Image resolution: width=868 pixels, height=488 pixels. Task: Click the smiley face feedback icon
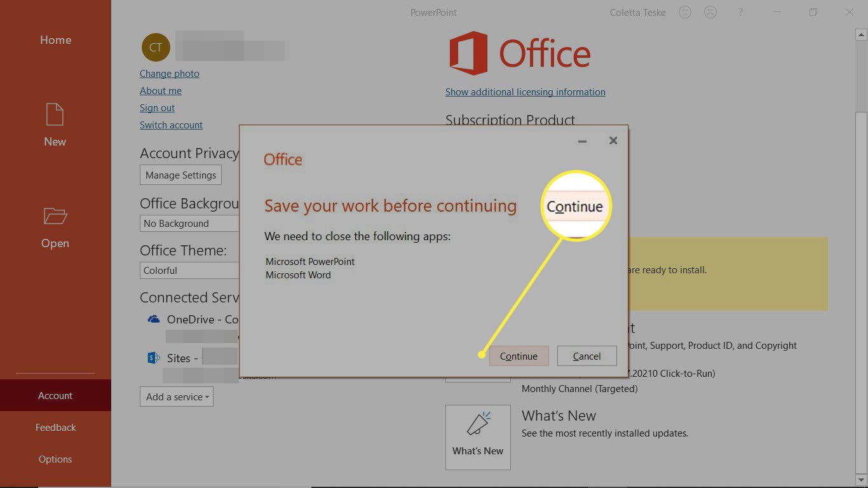tap(684, 12)
